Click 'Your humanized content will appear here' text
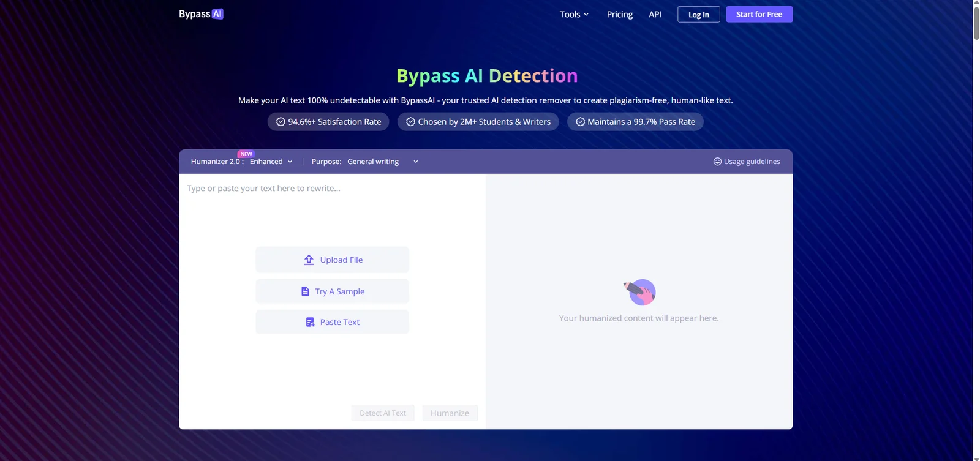Screen dimensions: 980x461 point(639,318)
